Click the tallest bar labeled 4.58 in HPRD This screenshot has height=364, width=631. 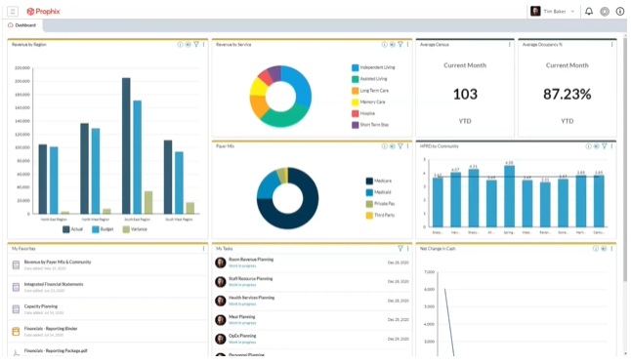click(509, 196)
